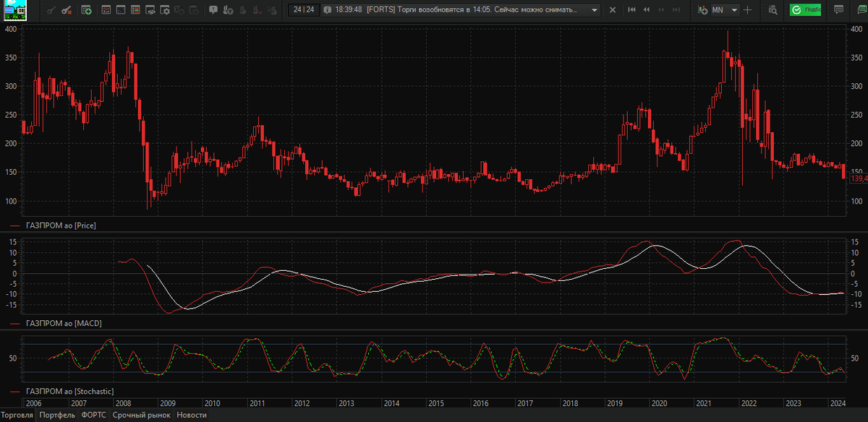Viewport: 868px width, 422px height.
Task: Switch to the ФОРТС tab
Action: pos(94,415)
